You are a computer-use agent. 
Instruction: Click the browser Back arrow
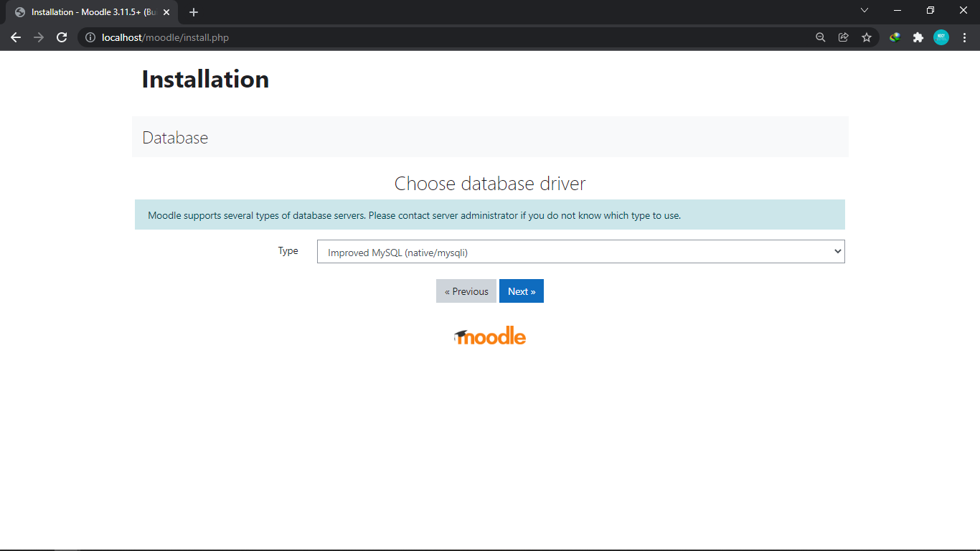click(x=16, y=37)
